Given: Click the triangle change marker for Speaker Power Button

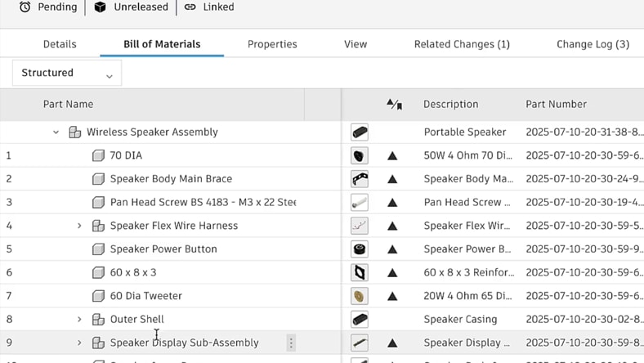Looking at the screenshot, I should click(392, 249).
